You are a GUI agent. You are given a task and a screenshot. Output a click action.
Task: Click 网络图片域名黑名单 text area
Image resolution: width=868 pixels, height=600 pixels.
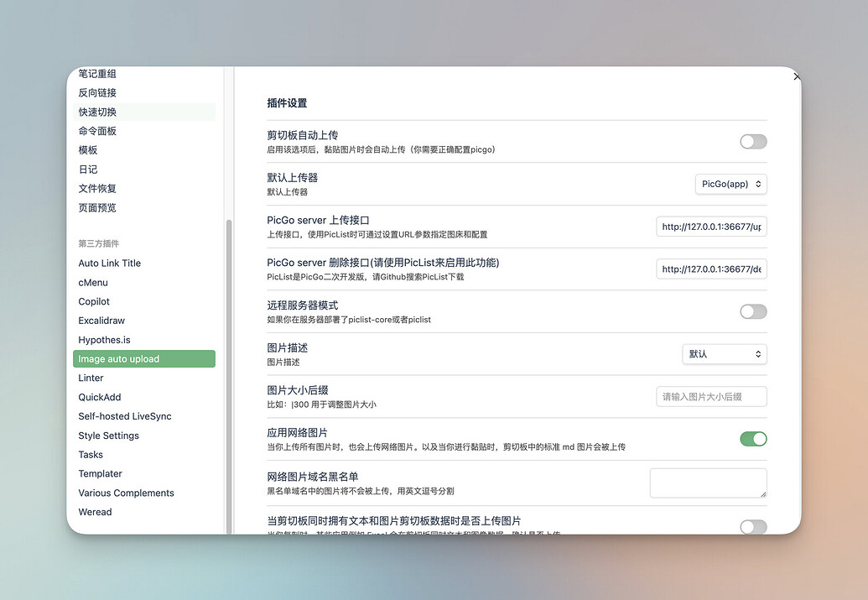708,483
